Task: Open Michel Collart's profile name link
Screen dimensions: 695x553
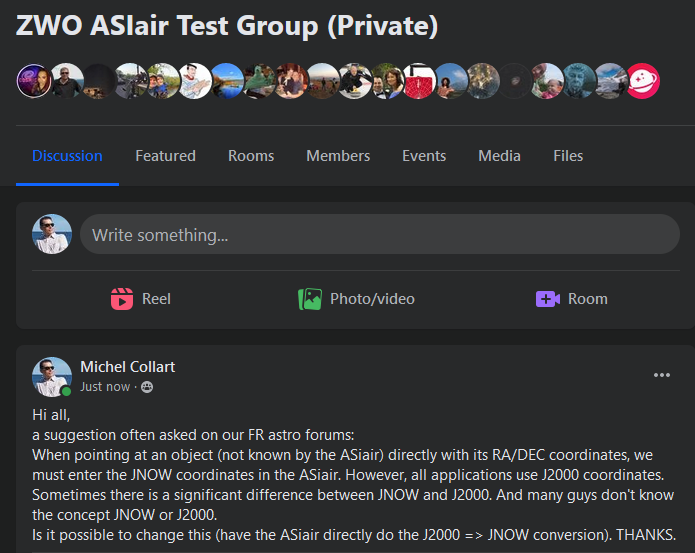Action: point(127,367)
